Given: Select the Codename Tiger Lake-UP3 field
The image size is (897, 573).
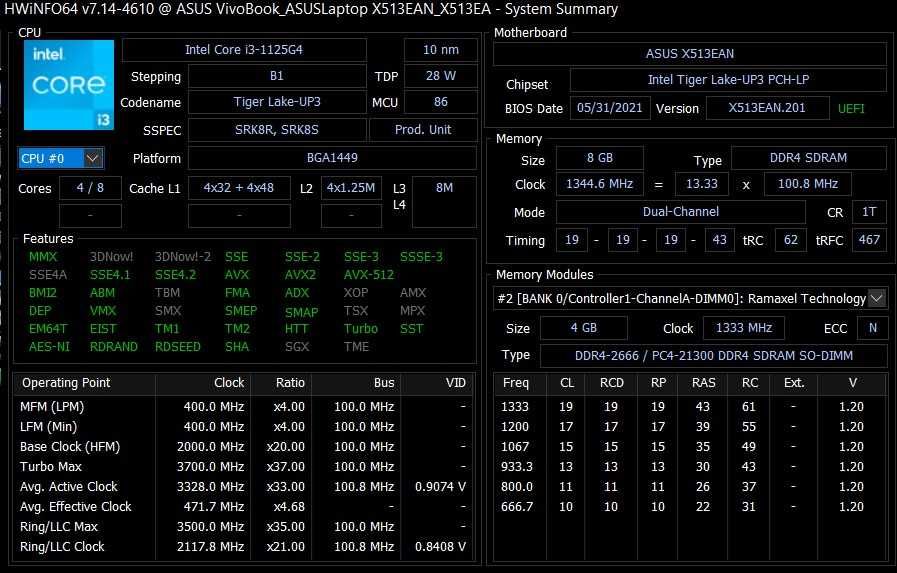Looking at the screenshot, I should [277, 102].
